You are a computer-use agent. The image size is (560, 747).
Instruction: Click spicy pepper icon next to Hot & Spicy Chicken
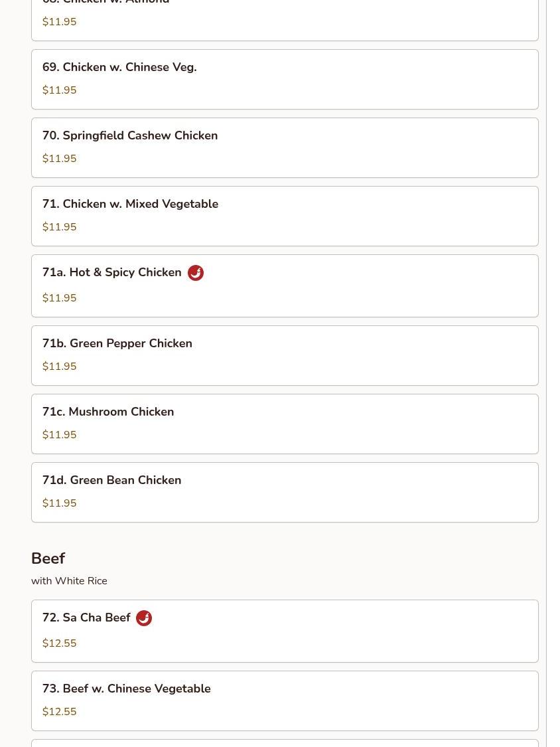click(x=195, y=273)
